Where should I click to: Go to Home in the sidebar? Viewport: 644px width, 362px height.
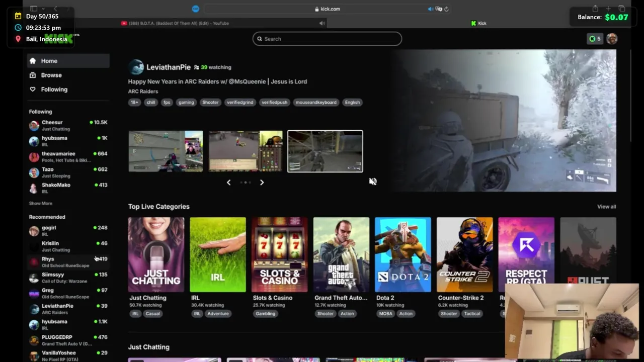[68, 61]
